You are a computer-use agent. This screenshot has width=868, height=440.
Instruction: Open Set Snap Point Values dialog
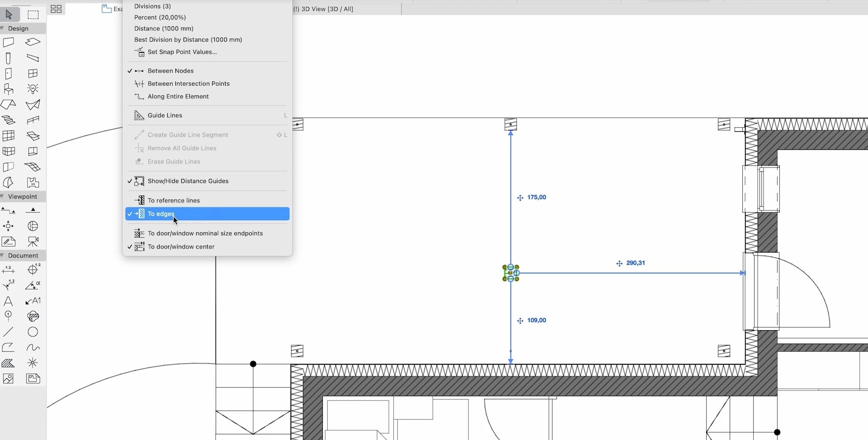pos(208,52)
